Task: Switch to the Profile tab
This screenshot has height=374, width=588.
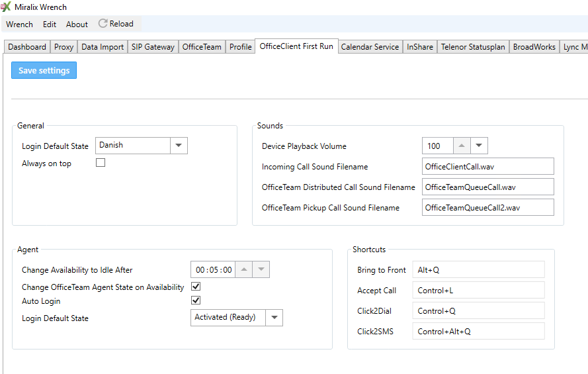Action: click(x=240, y=47)
